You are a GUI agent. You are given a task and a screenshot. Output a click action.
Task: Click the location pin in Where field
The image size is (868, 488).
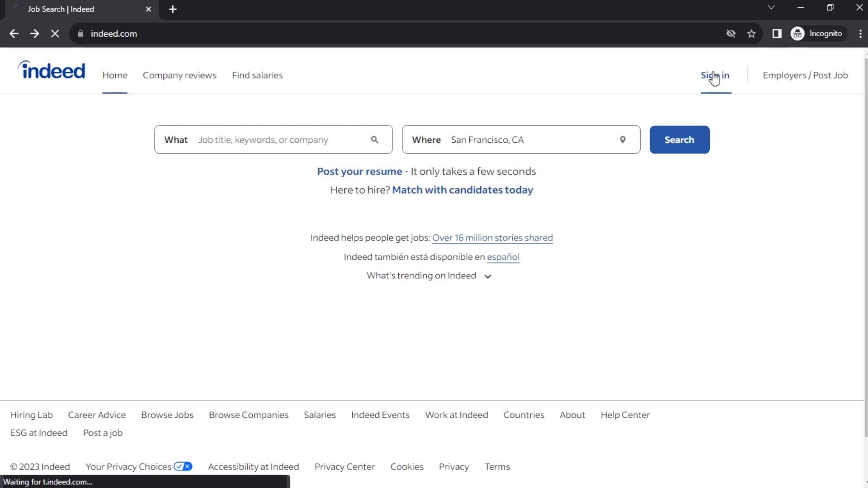pyautogui.click(x=623, y=140)
